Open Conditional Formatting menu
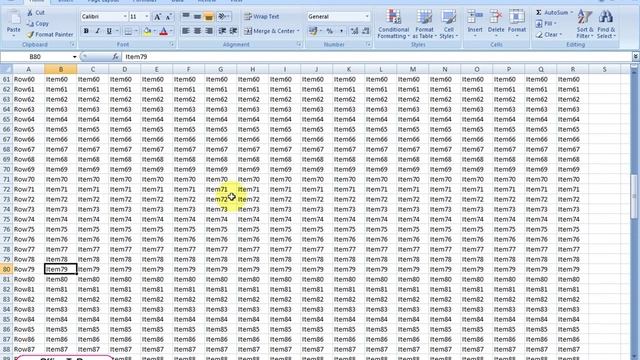This screenshot has width=640, height=360. click(x=393, y=24)
